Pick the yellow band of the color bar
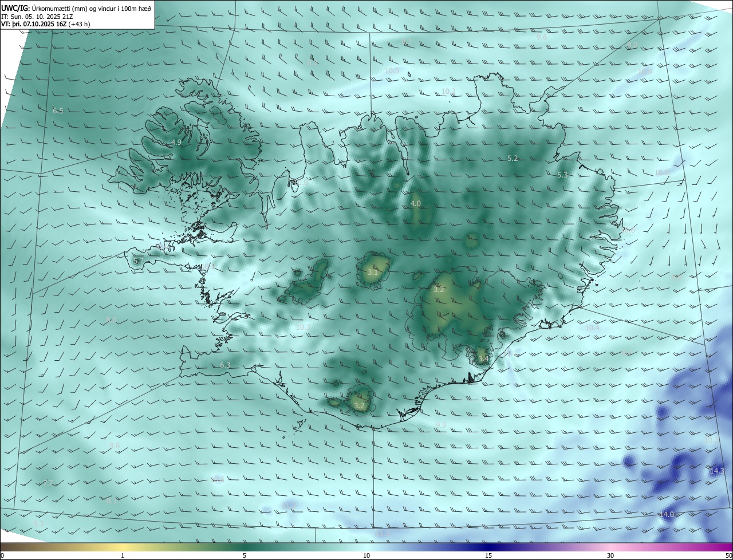 pos(123,547)
